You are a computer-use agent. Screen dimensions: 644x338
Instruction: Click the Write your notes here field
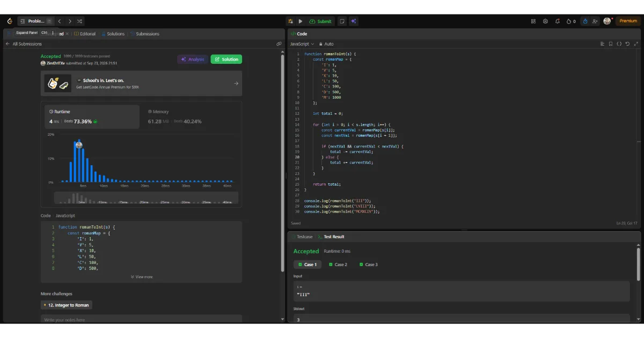141,319
